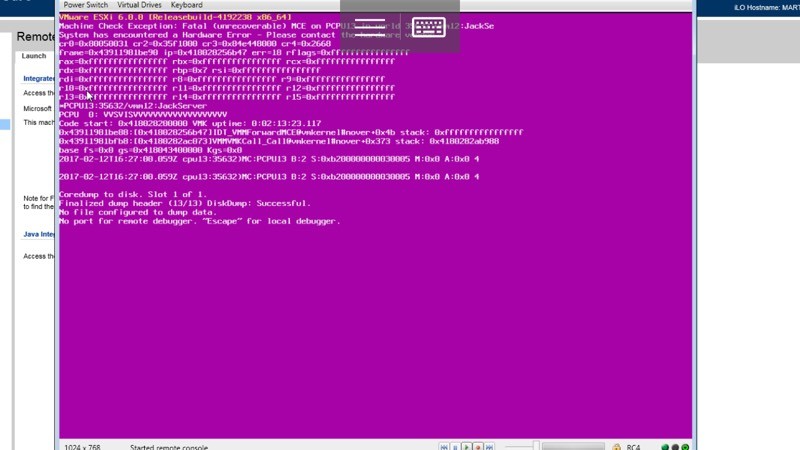Show the on-screen keyboard overlay icon
Image resolution: width=800 pixels, height=450 pixels.
(x=429, y=27)
